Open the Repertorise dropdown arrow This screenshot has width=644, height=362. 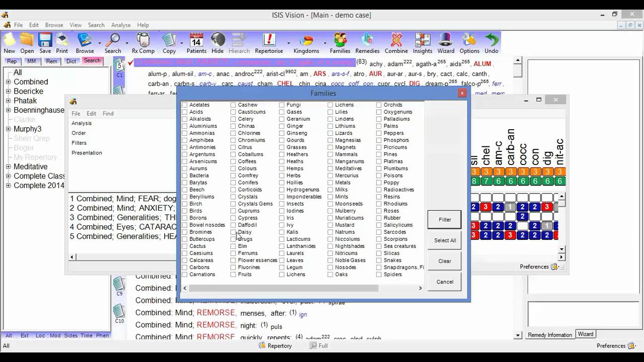tap(288, 43)
